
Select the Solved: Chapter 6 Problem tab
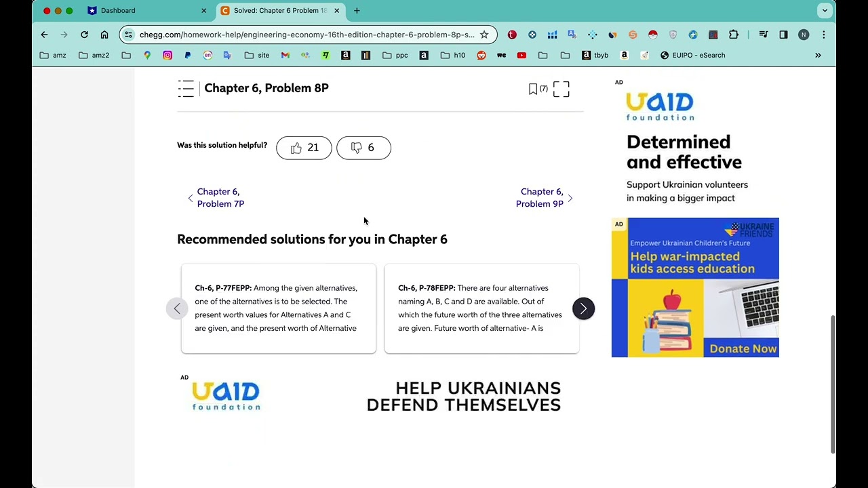tap(280, 11)
